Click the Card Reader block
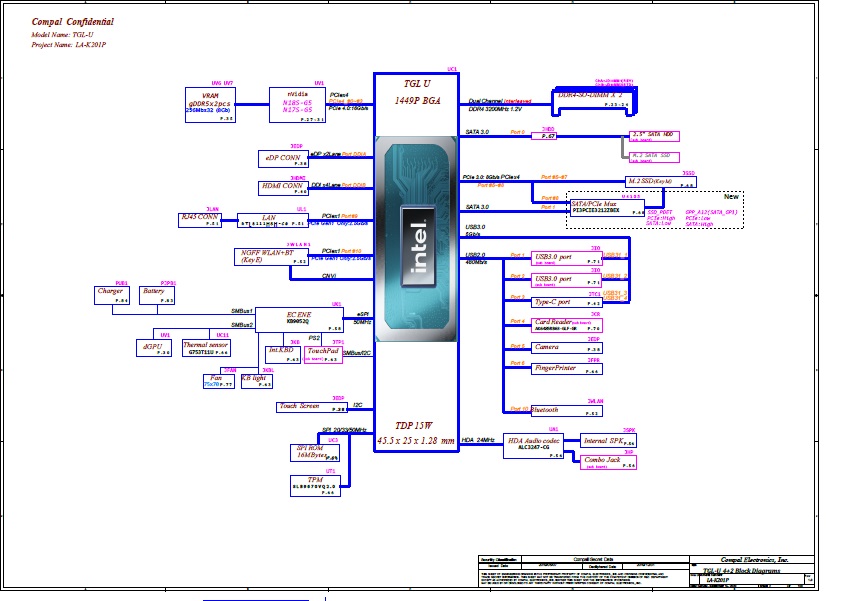Screen dimensions: 851x601 (567, 325)
